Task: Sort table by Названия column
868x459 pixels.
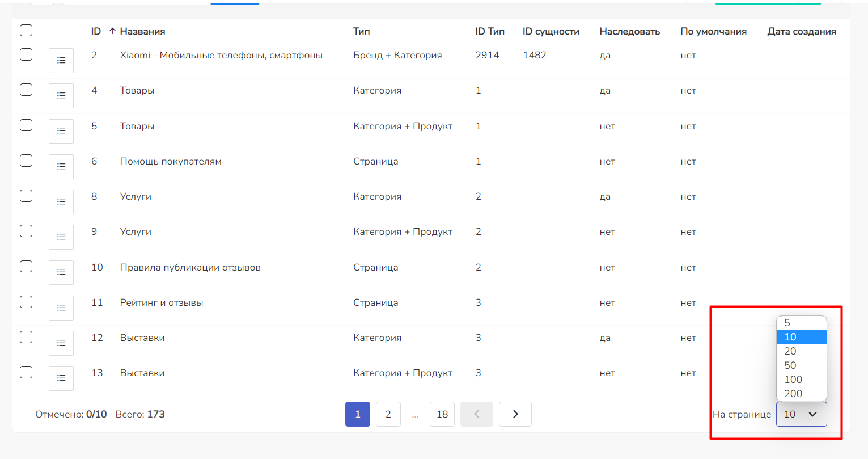Action: 142,32
